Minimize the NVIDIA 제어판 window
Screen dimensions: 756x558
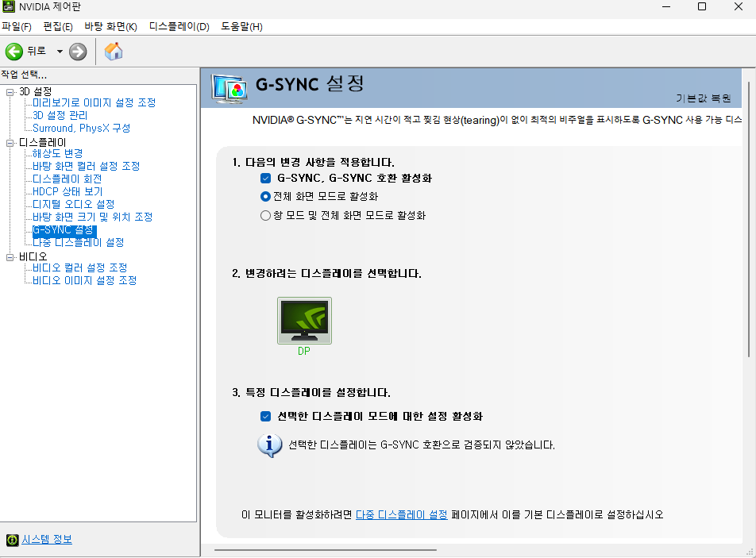pyautogui.click(x=666, y=6)
